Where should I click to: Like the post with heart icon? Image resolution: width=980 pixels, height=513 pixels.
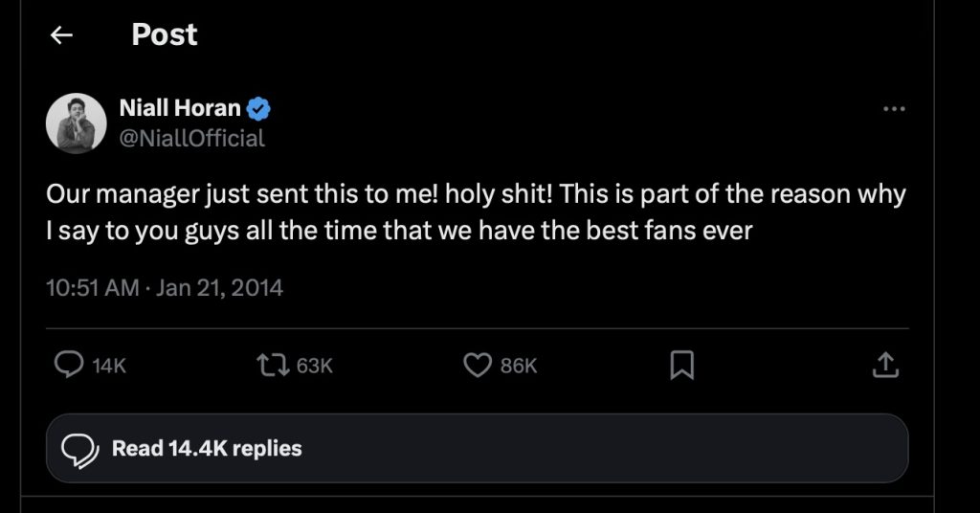477,365
